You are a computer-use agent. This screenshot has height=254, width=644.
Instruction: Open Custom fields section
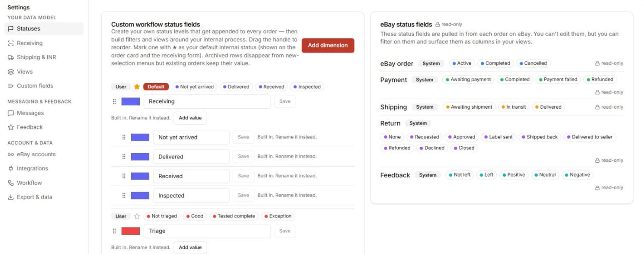point(44,86)
